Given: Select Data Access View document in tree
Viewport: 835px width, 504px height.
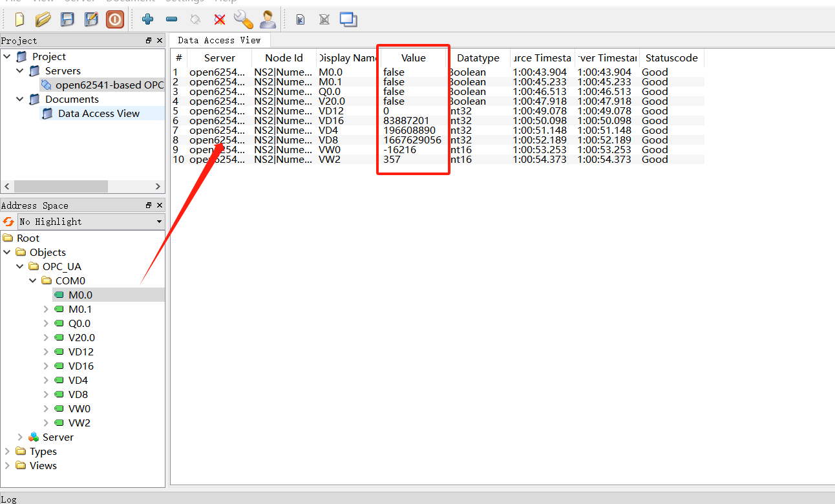Looking at the screenshot, I should (99, 114).
